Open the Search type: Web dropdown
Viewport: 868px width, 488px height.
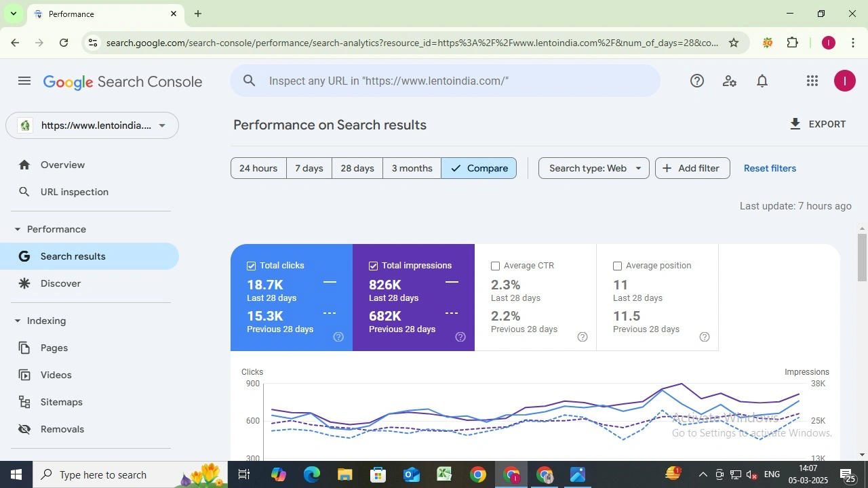click(x=594, y=168)
